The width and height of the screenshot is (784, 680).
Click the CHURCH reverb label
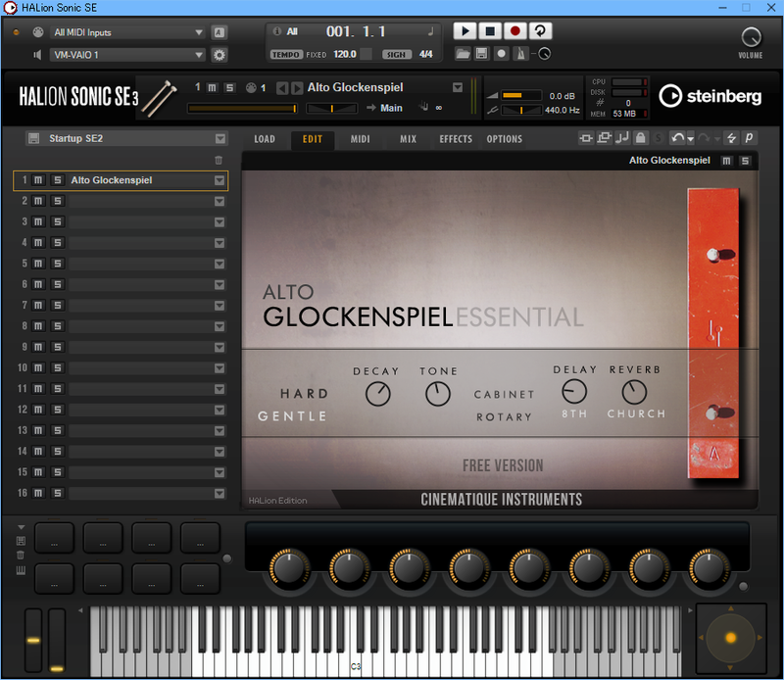click(636, 414)
